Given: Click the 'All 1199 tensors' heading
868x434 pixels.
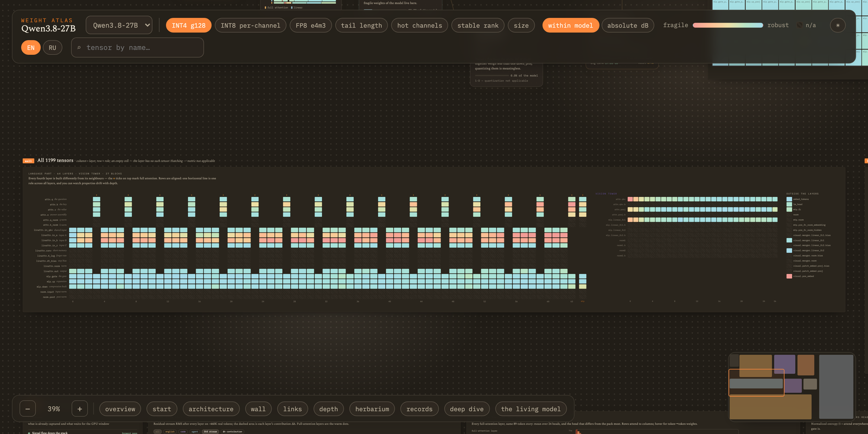Looking at the screenshot, I should (x=55, y=161).
